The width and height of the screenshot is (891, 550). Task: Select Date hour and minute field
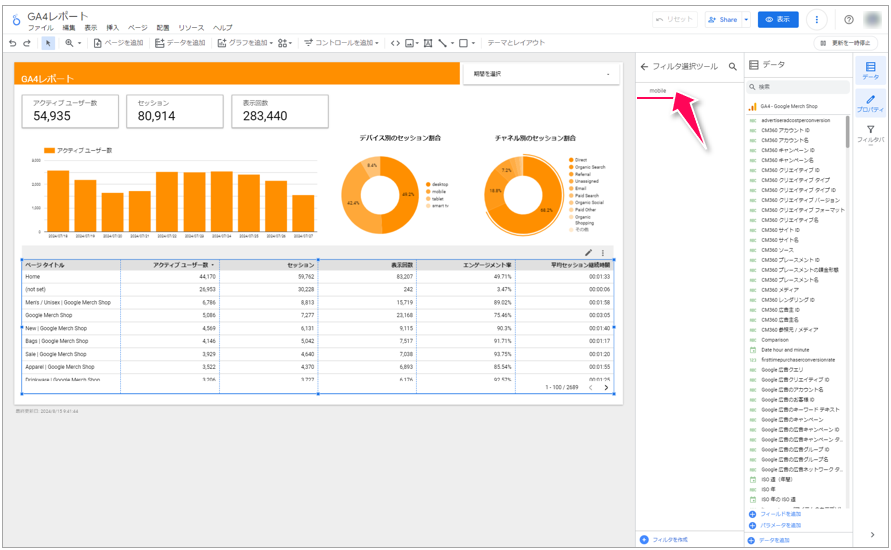pyautogui.click(x=785, y=350)
